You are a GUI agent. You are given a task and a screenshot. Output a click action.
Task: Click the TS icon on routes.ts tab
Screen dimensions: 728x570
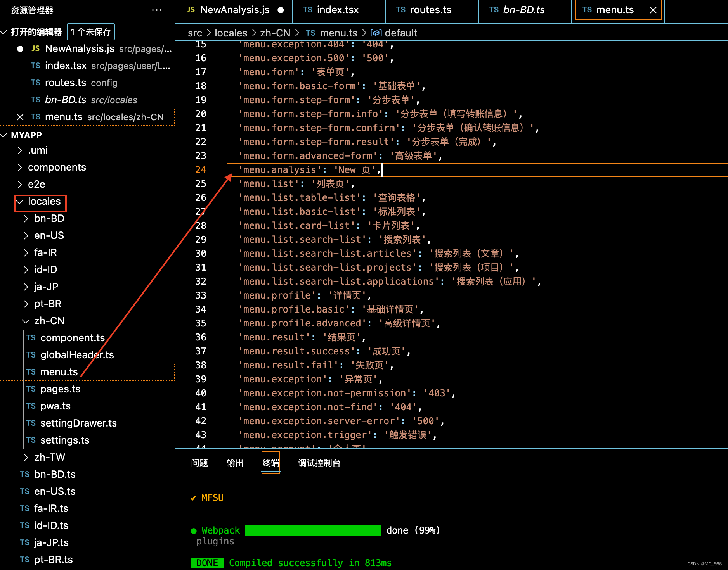pos(401,10)
